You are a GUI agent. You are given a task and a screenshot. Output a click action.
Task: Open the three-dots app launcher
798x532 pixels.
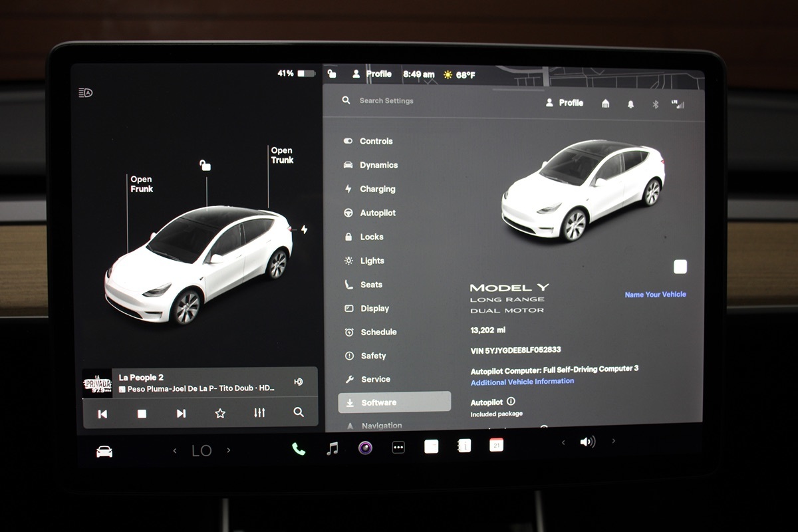coord(398,448)
